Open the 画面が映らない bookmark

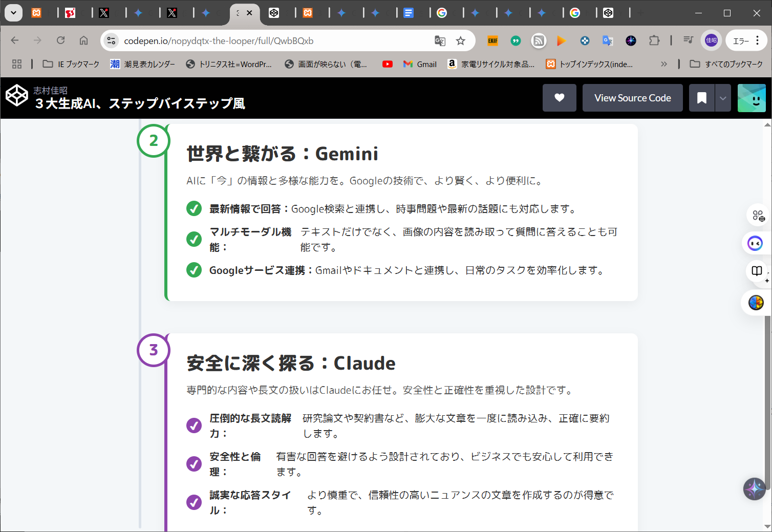click(x=326, y=64)
